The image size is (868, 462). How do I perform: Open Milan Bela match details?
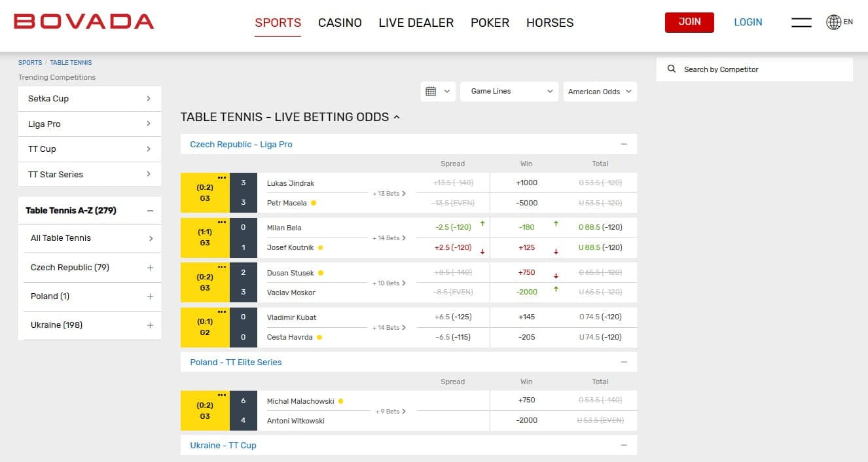(x=284, y=228)
